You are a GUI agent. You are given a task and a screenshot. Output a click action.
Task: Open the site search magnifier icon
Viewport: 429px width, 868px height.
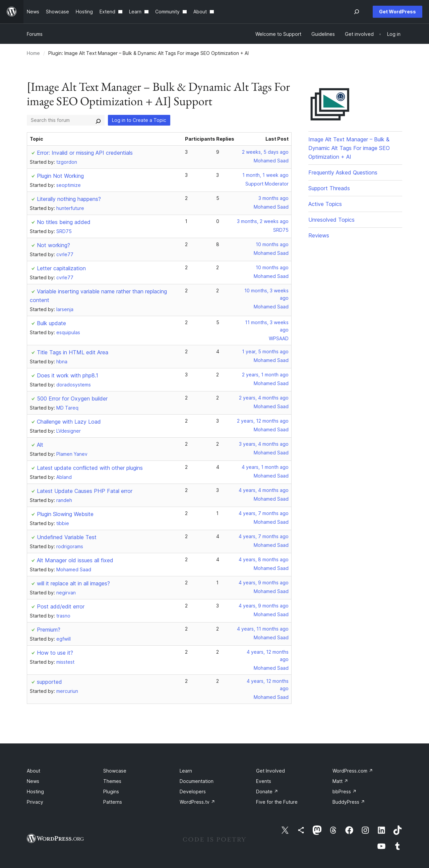(357, 12)
